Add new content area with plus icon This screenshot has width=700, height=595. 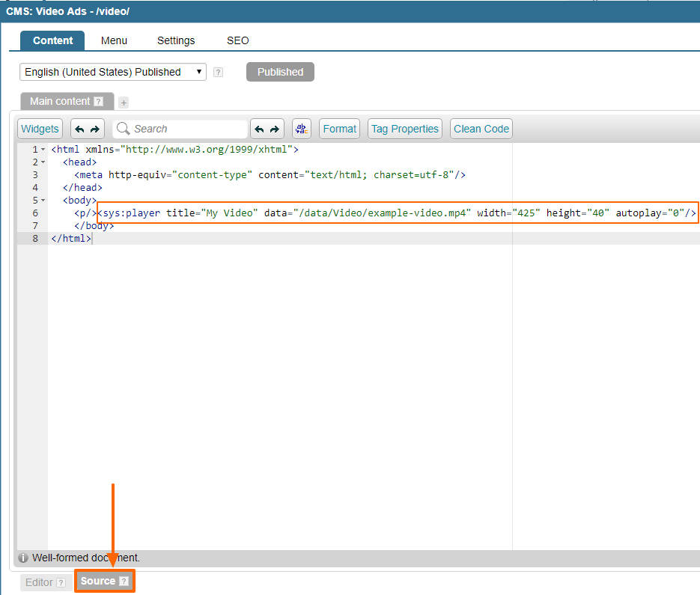point(124,103)
